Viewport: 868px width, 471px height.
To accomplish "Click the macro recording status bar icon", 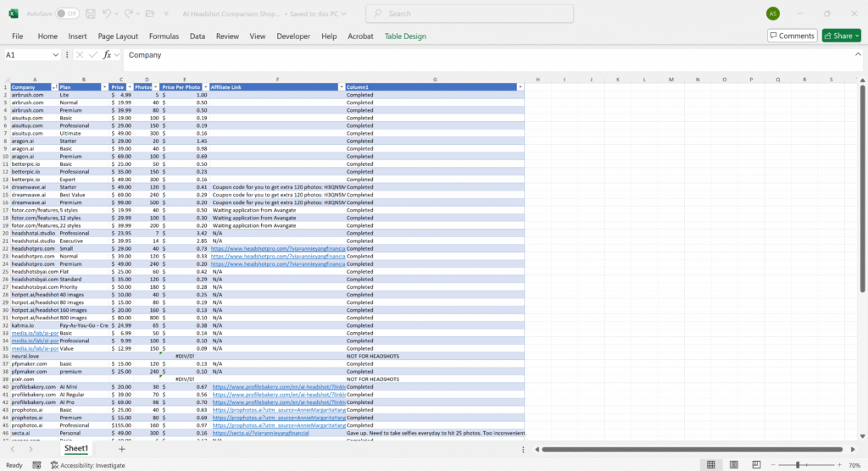I will [36, 465].
